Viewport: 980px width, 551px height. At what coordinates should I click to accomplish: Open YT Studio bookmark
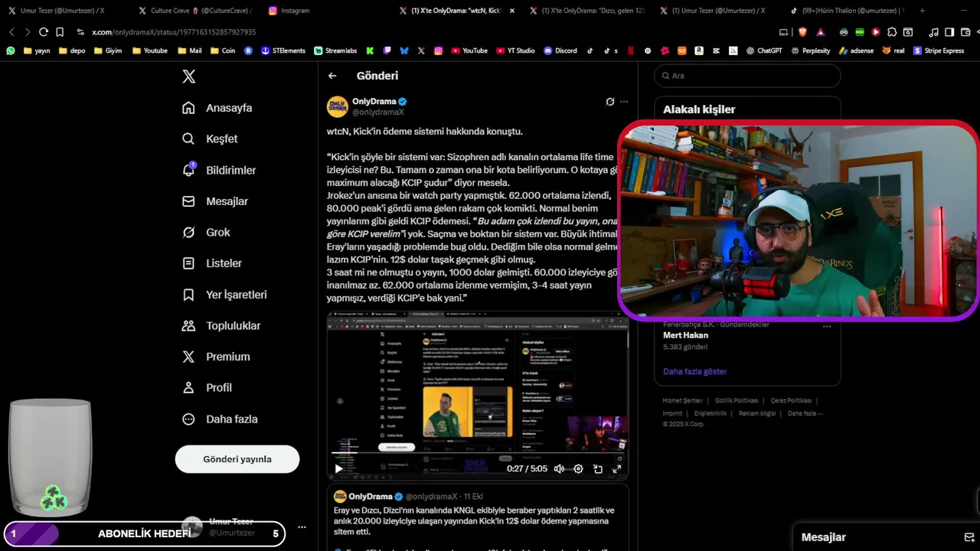tap(514, 51)
